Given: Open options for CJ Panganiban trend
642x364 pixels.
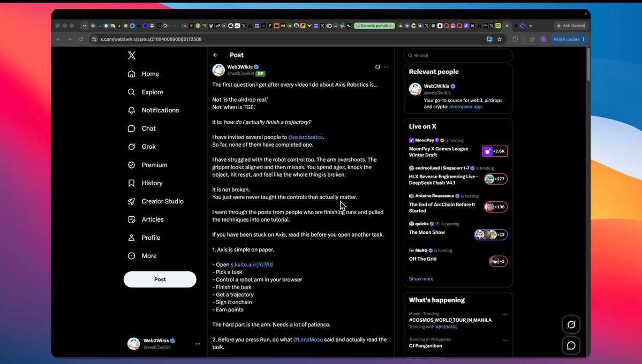Looking at the screenshot, I should click(505, 340).
